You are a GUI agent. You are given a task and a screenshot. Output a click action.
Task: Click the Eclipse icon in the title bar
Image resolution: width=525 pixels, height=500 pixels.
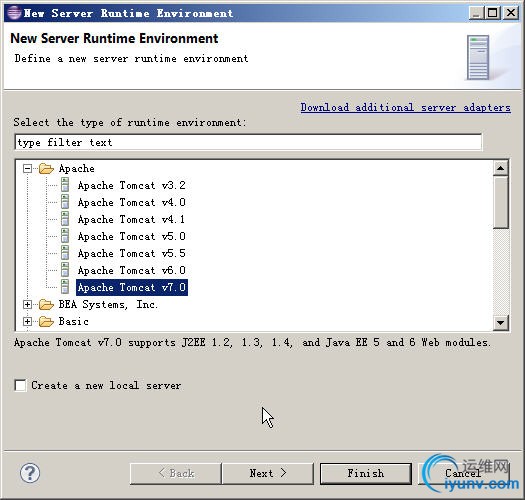pos(14,13)
